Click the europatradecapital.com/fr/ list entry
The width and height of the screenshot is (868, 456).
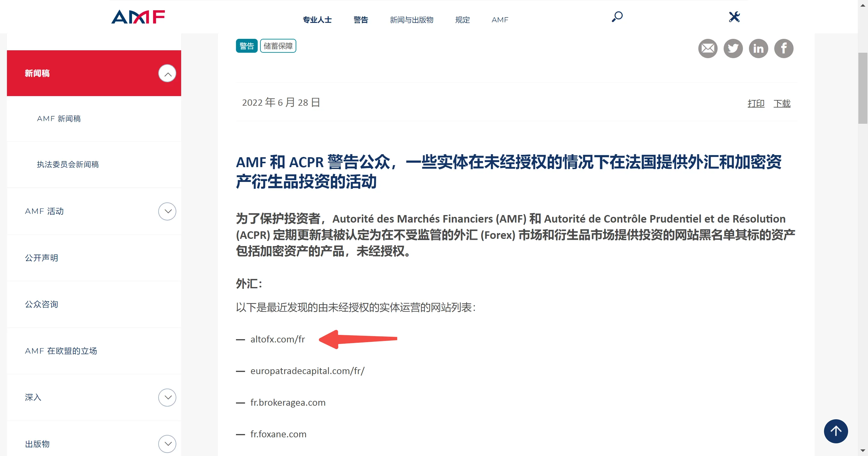307,371
